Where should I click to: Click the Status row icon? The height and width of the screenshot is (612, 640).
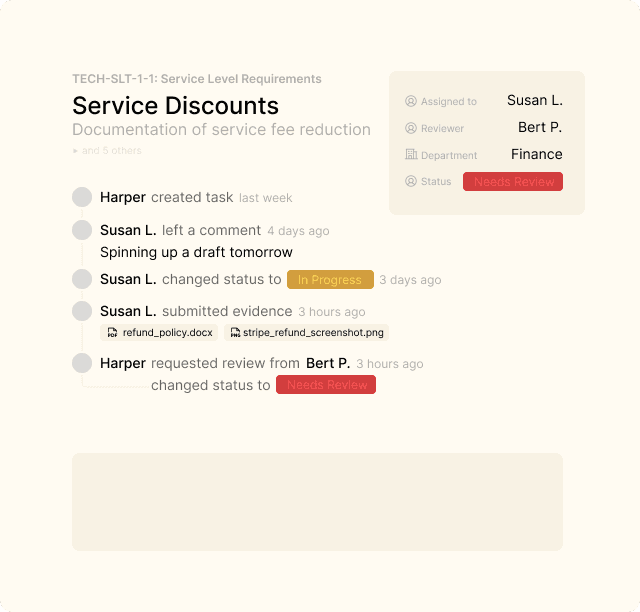[x=410, y=182]
